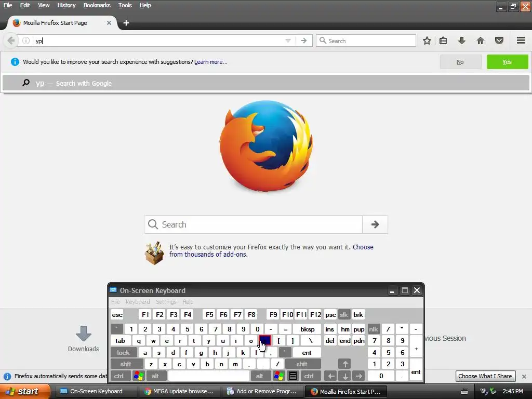Open the Firefox Tools menu
The image size is (532, 399).
tap(125, 5)
